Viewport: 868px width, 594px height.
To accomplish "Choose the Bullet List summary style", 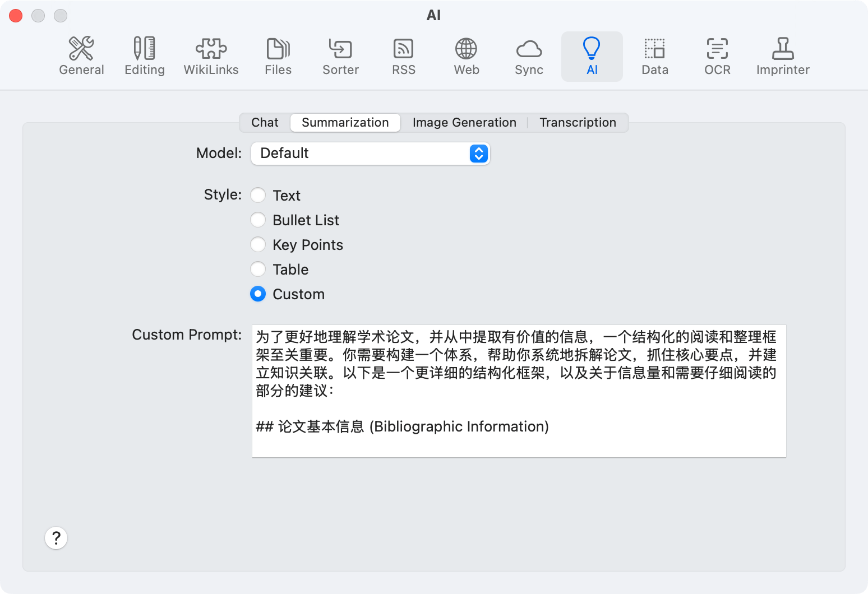I will click(258, 220).
